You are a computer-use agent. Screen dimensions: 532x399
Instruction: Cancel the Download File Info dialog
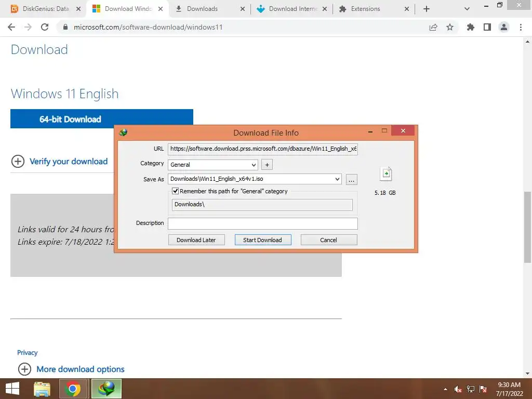click(x=328, y=240)
